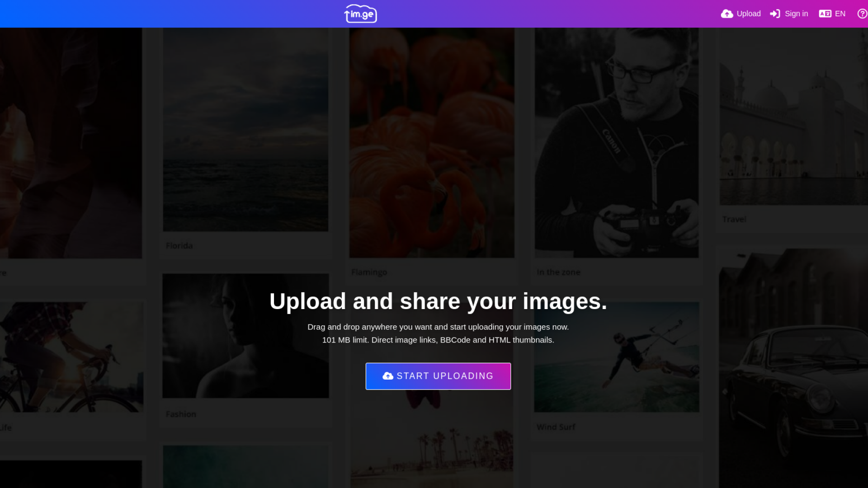
Task: Open the Florida seascape thumbnail
Action: [245, 130]
